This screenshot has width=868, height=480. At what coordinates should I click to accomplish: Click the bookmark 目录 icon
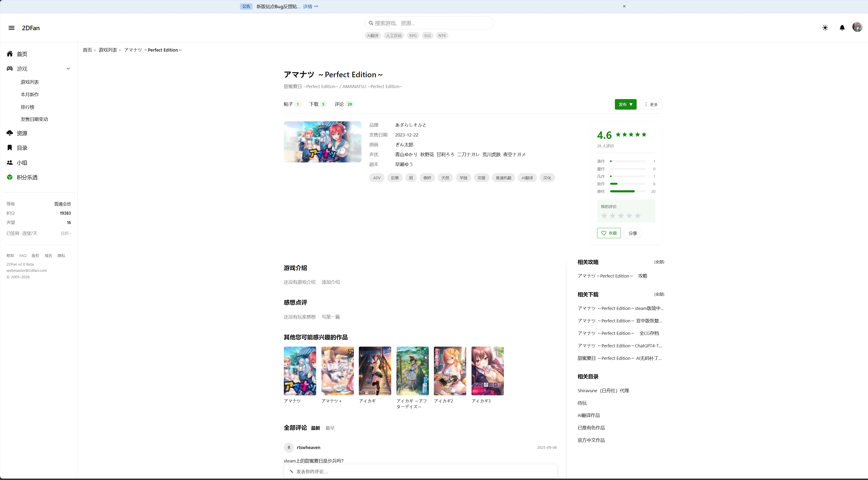(10, 148)
